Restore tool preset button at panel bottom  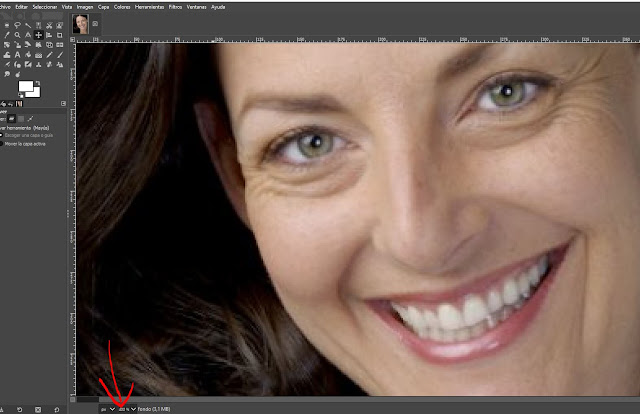[19, 410]
